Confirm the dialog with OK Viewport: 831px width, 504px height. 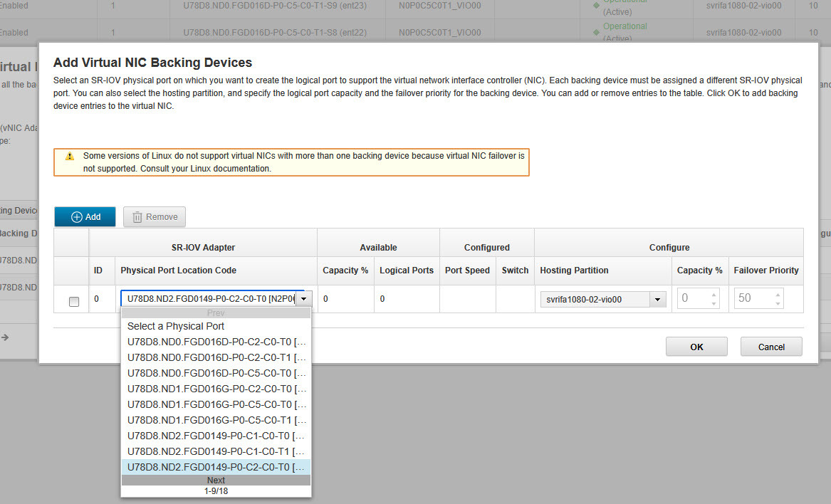tap(696, 347)
